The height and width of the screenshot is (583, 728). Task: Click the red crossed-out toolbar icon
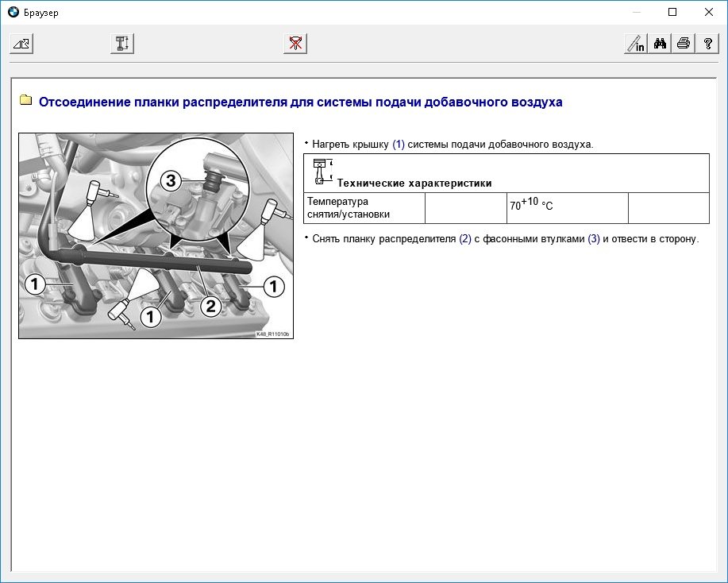click(x=295, y=44)
